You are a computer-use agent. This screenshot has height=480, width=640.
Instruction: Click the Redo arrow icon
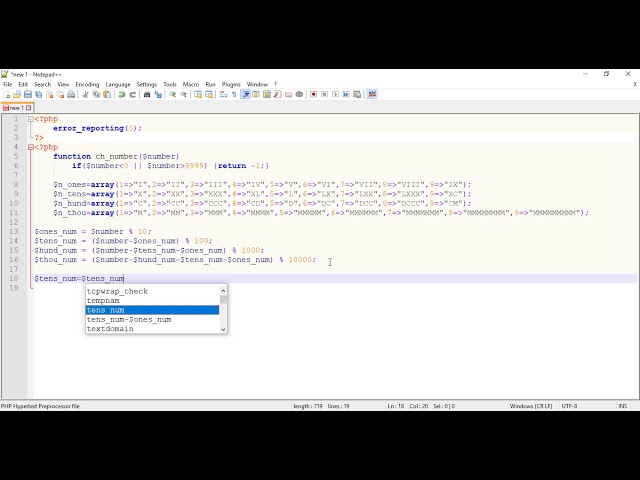click(132, 94)
